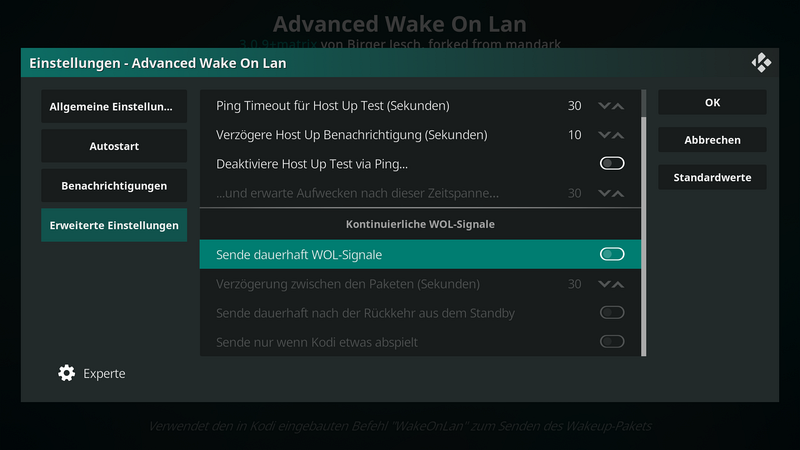Switch to Autostart category

point(114,146)
